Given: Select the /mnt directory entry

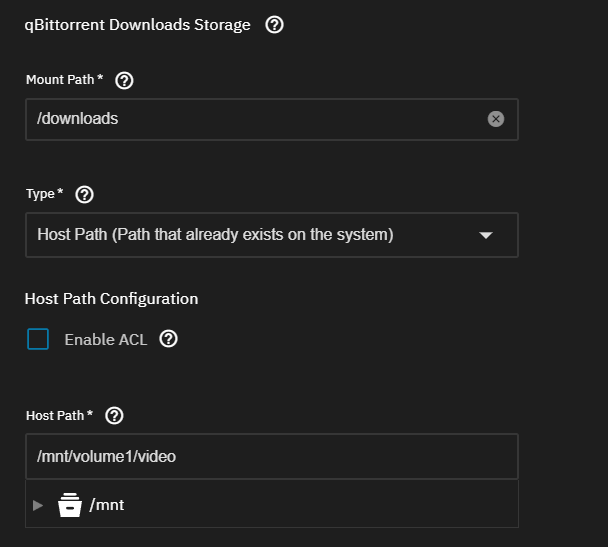Looking at the screenshot, I should 107,505.
